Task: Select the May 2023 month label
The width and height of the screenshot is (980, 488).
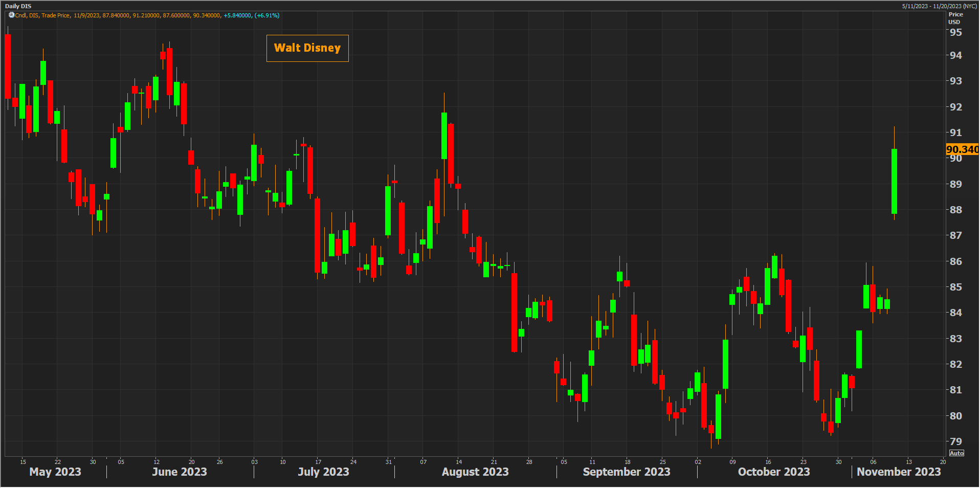Action: coord(55,472)
